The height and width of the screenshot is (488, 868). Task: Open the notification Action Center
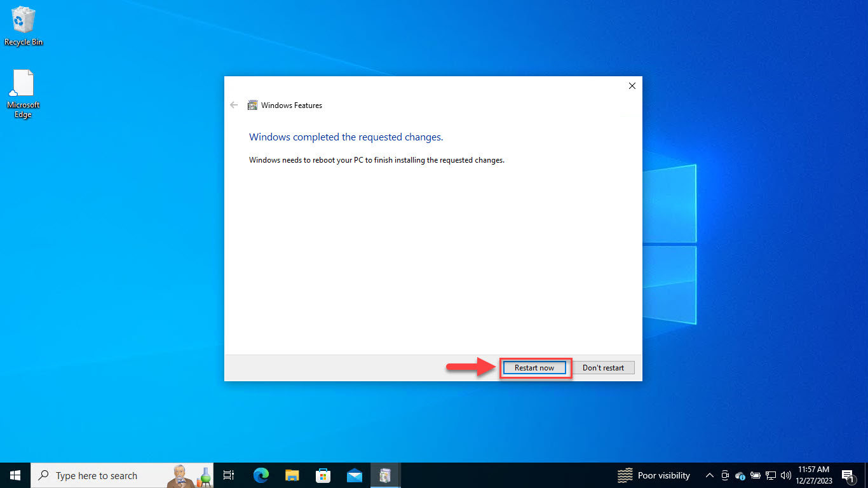pos(848,475)
